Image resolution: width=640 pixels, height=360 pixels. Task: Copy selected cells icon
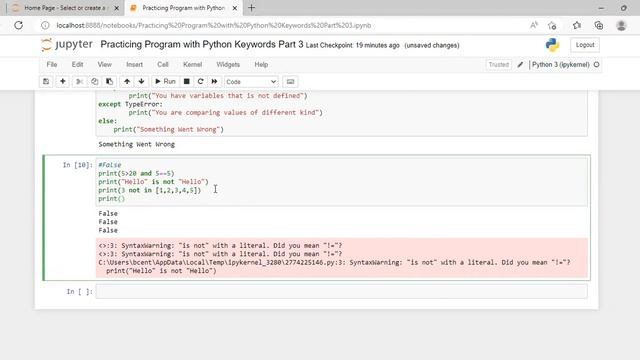point(94,82)
